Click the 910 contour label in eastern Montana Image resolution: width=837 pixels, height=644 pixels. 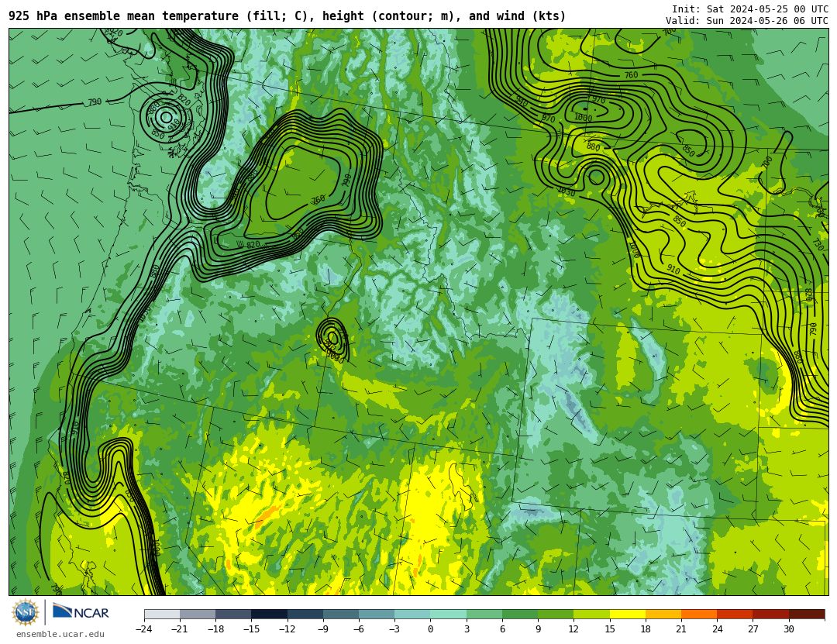(673, 270)
